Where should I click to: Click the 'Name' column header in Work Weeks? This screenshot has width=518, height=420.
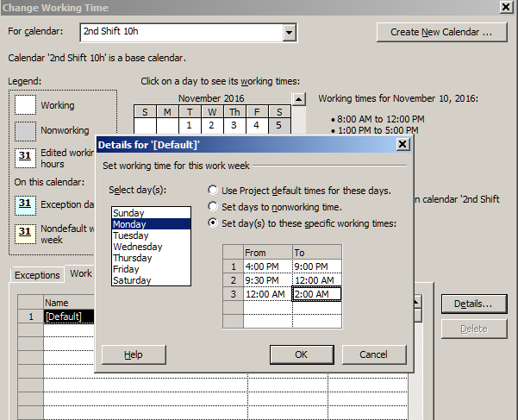point(69,303)
